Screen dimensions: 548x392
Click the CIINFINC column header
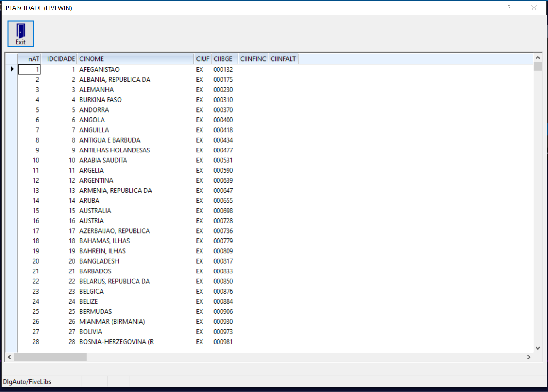[x=253, y=59]
